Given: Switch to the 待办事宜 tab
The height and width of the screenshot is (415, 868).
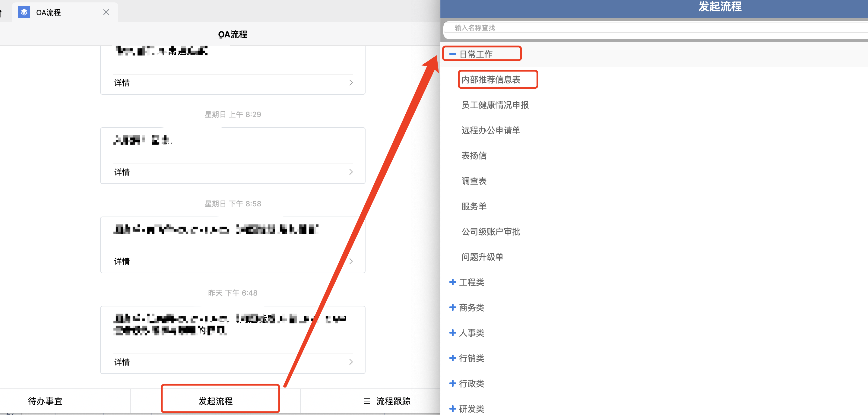Looking at the screenshot, I should tap(45, 401).
